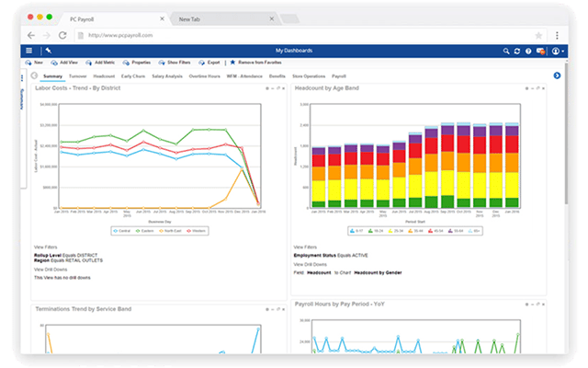Viewport: 588px width, 368px height.
Task: Toggle 0-17 age band in legend
Action: [x=356, y=231]
